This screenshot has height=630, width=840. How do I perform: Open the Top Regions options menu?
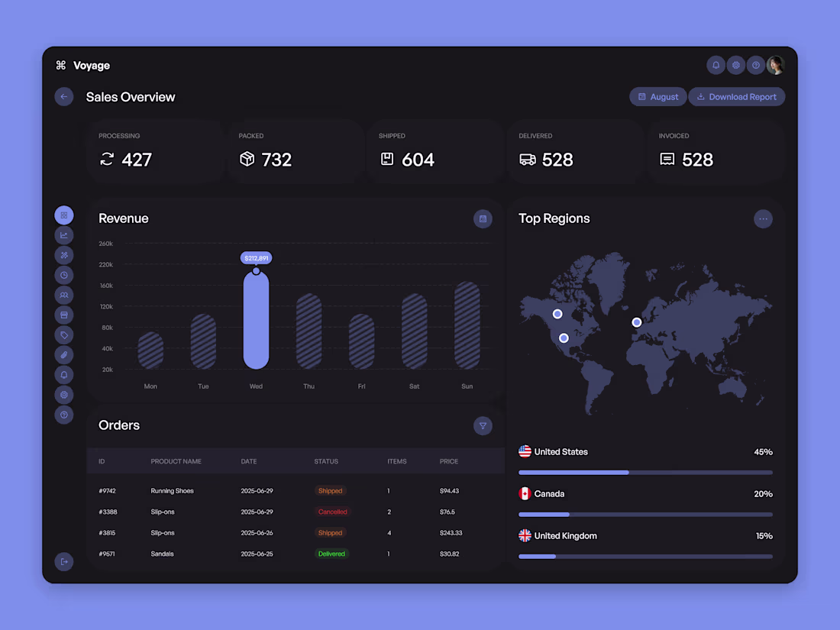point(763,219)
